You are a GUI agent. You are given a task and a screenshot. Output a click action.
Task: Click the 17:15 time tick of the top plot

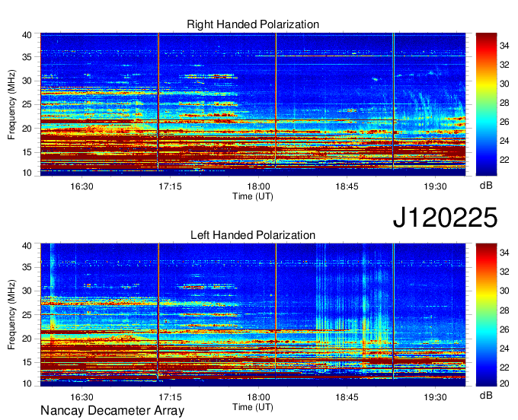[x=170, y=186]
